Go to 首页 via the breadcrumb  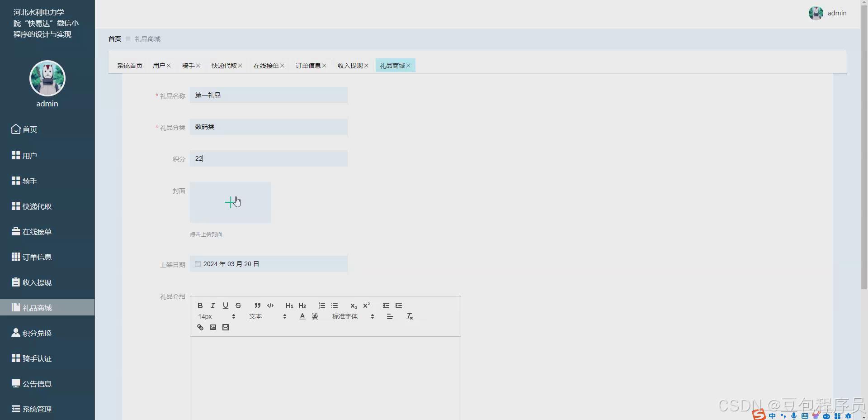tap(115, 39)
